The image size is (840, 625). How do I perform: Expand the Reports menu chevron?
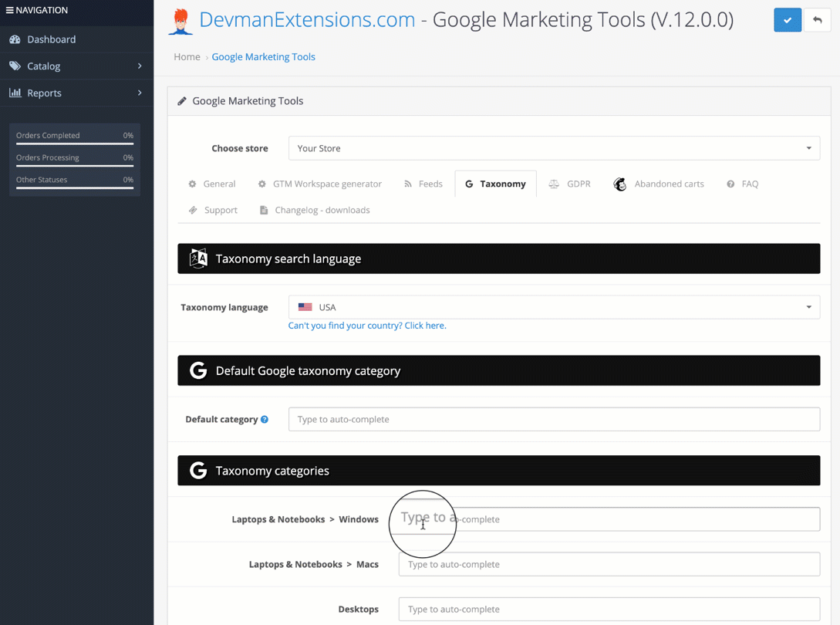coord(140,93)
